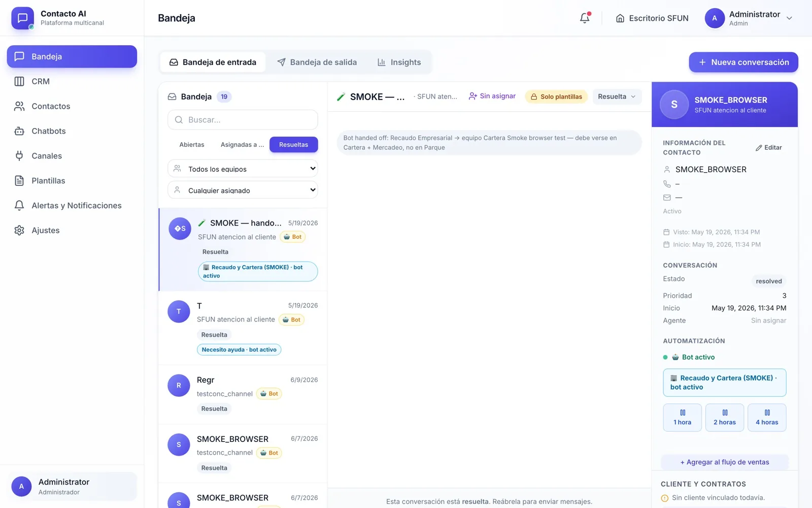Click Sin asignar to assign agent

tap(492, 96)
